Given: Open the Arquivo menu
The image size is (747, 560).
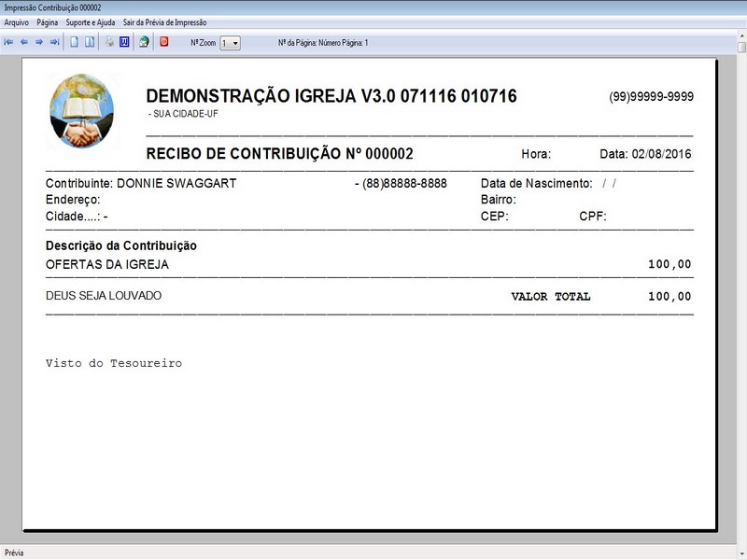Looking at the screenshot, I should (x=17, y=22).
